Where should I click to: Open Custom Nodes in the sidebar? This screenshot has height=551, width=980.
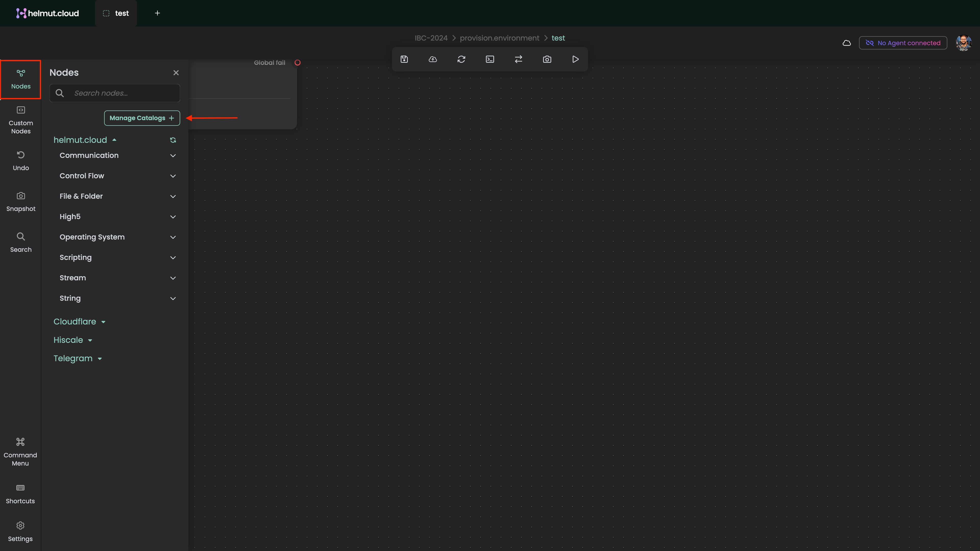point(20,120)
